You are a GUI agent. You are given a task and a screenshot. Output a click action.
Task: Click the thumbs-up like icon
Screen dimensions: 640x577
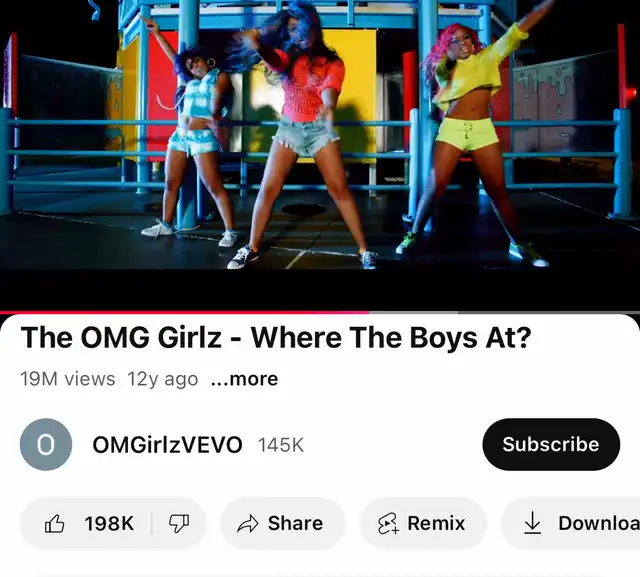click(55, 524)
